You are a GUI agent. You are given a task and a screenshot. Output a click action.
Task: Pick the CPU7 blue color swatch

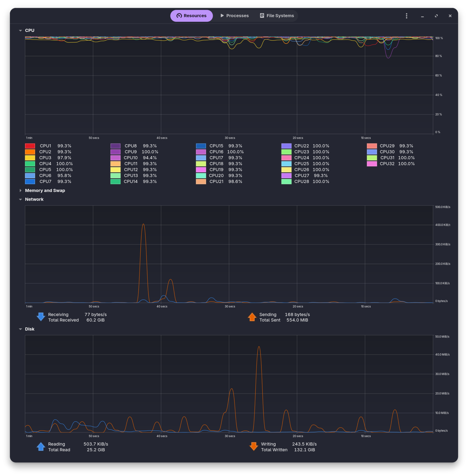click(x=30, y=181)
